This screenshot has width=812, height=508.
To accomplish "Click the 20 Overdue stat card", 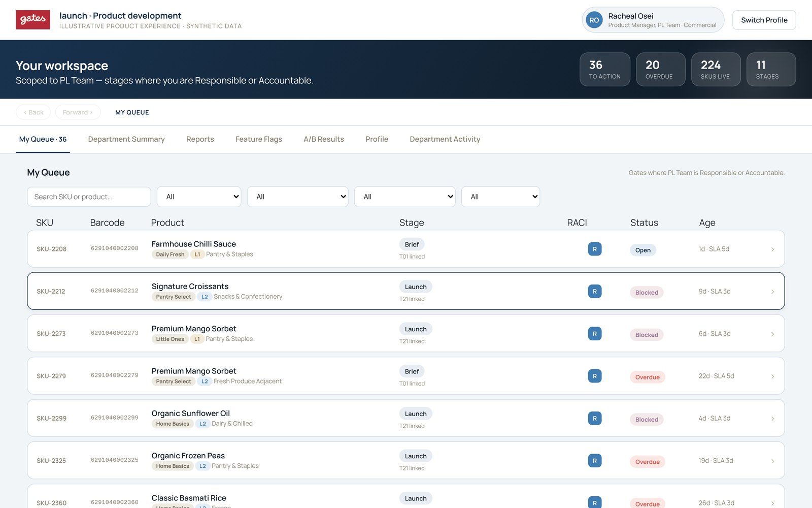I will (x=660, y=70).
